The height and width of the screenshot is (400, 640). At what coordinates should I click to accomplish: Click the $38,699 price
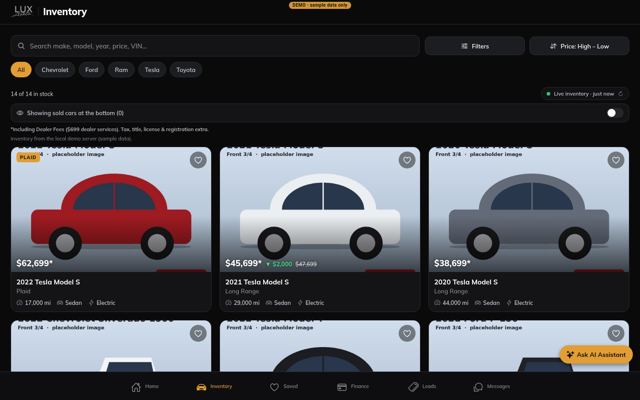coord(452,263)
